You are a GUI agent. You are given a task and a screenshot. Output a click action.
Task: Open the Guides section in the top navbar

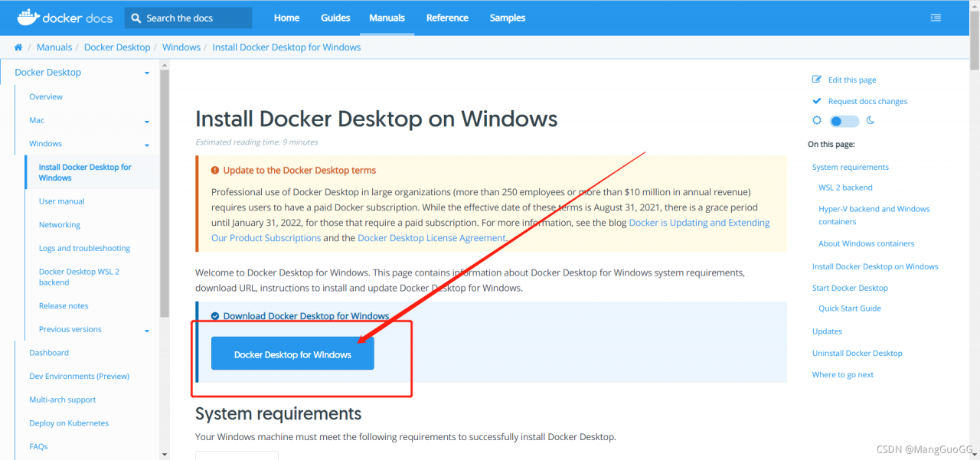335,17
